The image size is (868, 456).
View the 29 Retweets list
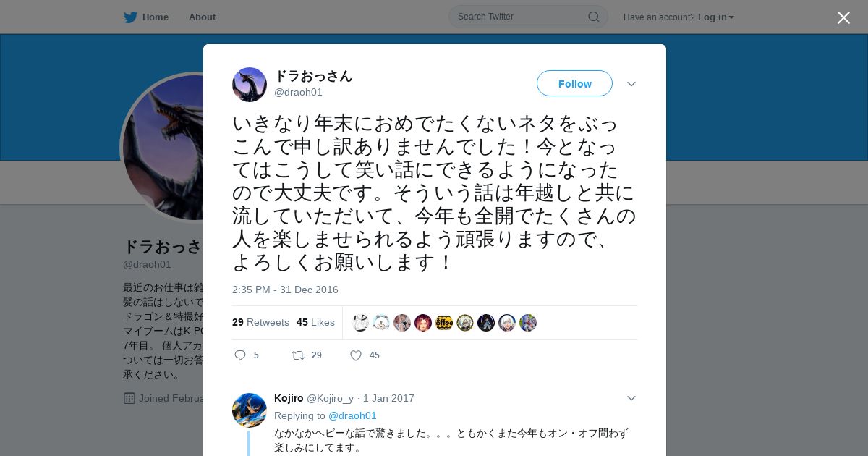[260, 322]
